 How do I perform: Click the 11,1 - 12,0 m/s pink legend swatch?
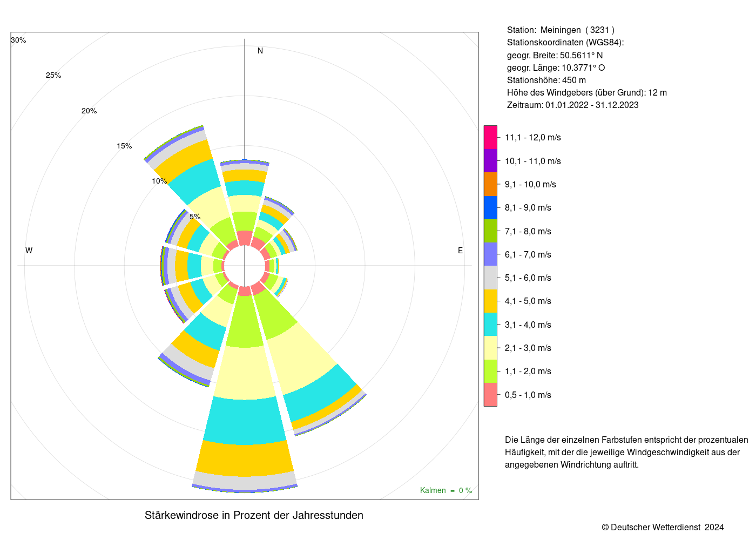[490, 137]
